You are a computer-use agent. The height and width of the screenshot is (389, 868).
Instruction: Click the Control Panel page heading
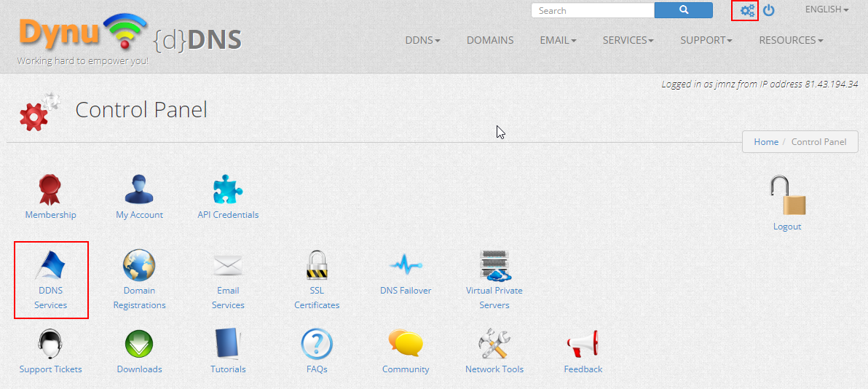click(x=141, y=110)
